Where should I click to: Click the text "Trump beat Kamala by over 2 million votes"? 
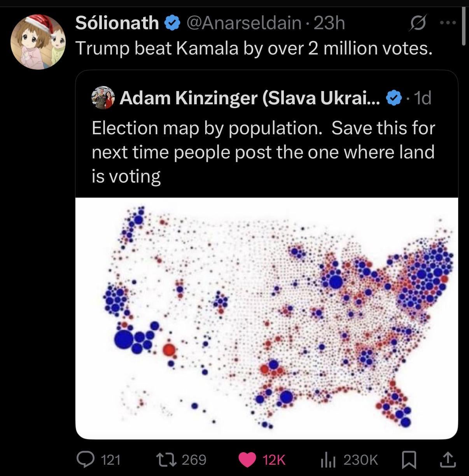coord(254,48)
